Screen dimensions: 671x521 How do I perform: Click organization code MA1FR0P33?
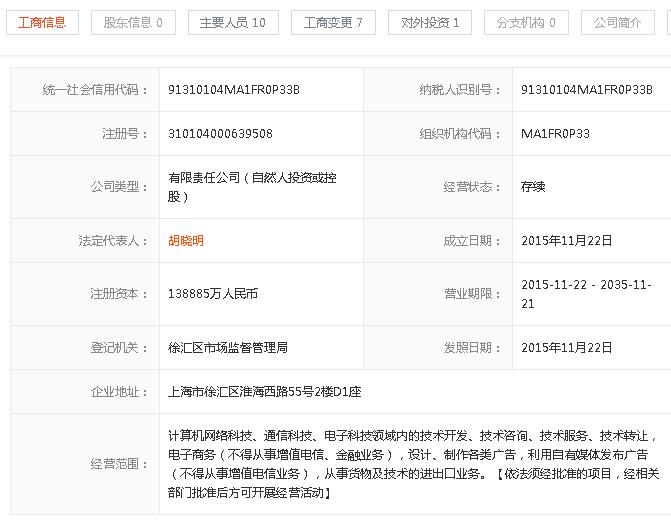pos(555,133)
